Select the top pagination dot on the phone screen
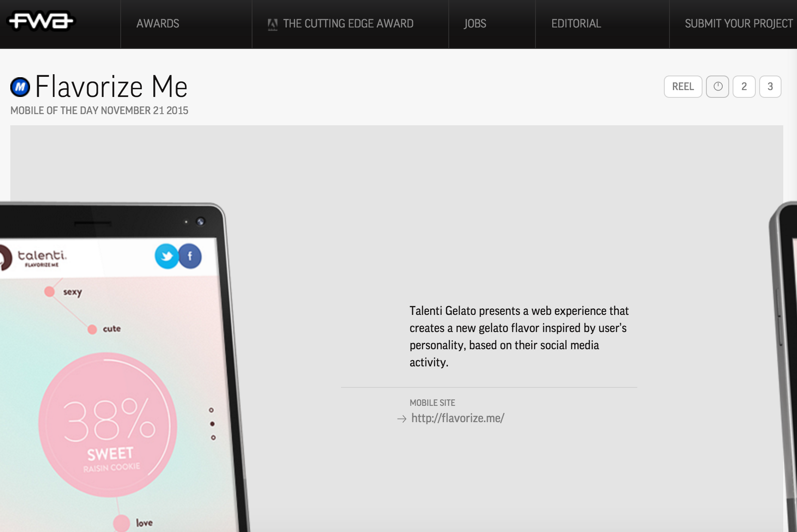This screenshot has height=532, width=797. click(211, 410)
